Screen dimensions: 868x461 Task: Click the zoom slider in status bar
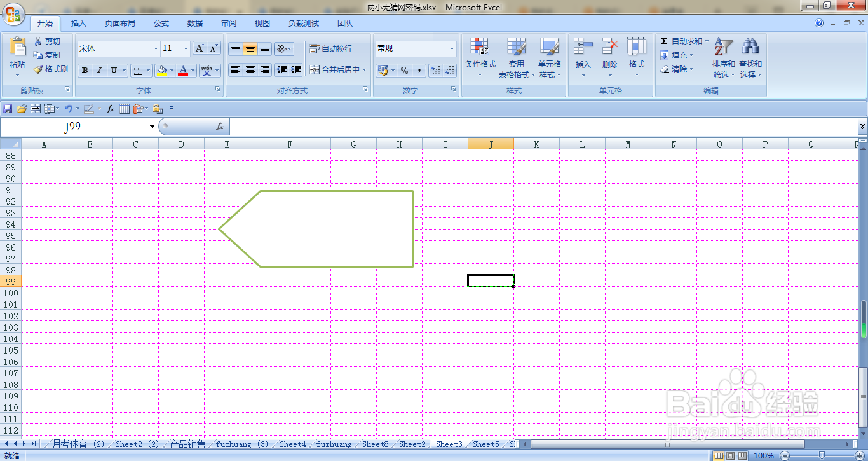coord(822,455)
